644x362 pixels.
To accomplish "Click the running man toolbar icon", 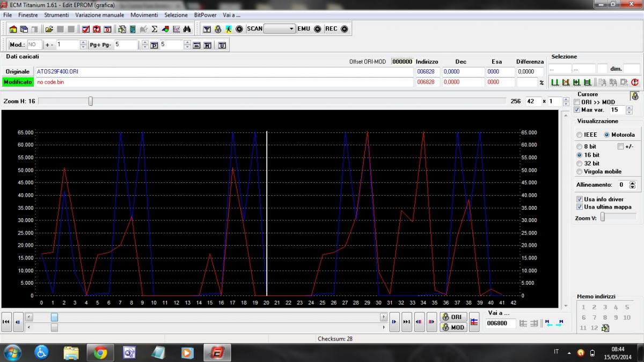I will point(229,29).
